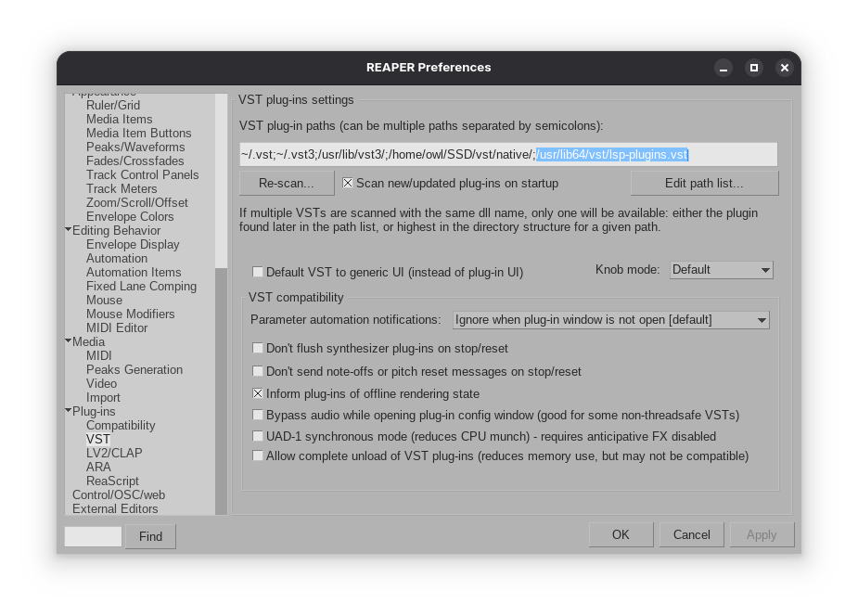This screenshot has height=616, width=858.
Task: Collapse the Media tree section
Action: (69, 340)
